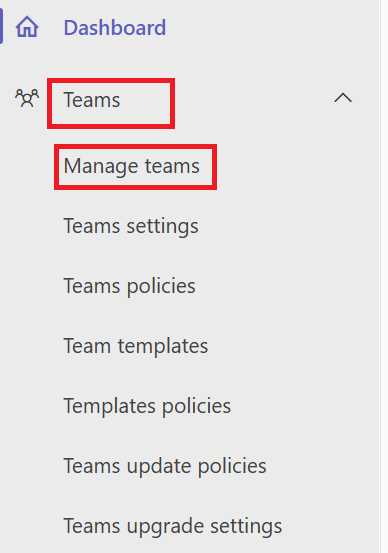The height and width of the screenshot is (553, 388).
Task: Open Teams upgrade settings
Action: [172, 527]
